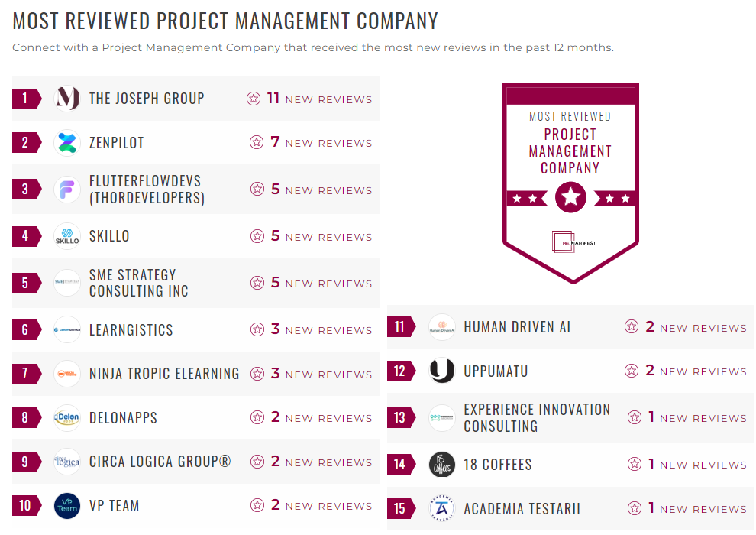This screenshot has height=535, width=756.
Task: Click the Ninja Tropic eLearning name
Action: tap(164, 374)
